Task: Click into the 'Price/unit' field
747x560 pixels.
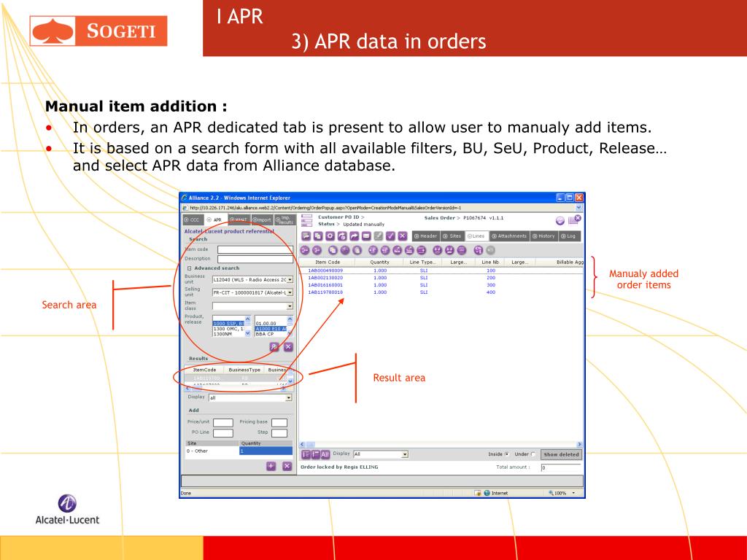Action: tap(223, 422)
